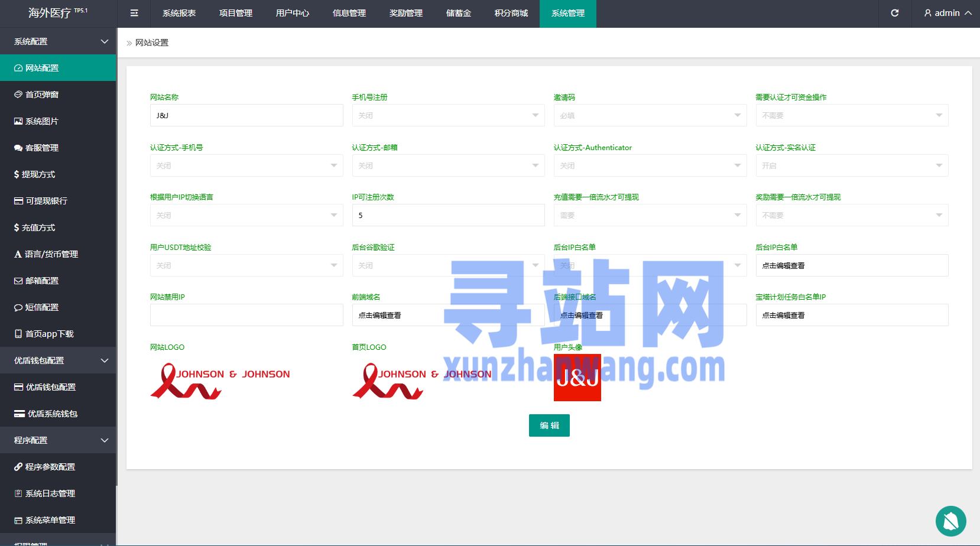Open 客服管理 in the sidebar
This screenshot has width=980, height=546.
(58, 148)
